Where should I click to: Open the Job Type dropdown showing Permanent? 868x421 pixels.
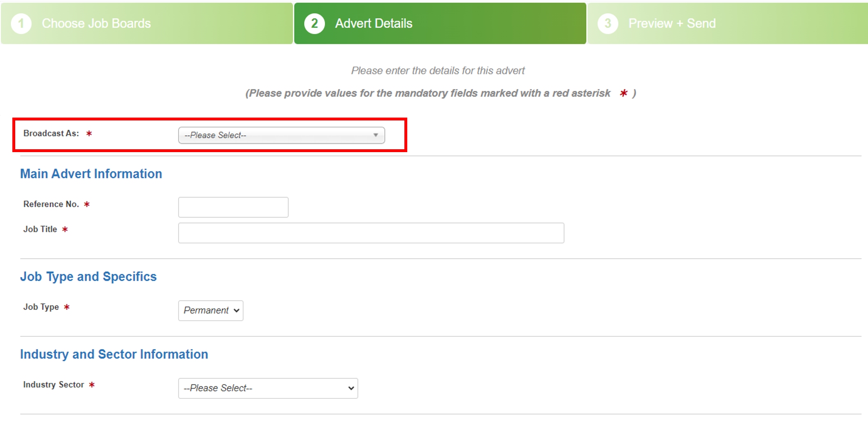click(211, 311)
